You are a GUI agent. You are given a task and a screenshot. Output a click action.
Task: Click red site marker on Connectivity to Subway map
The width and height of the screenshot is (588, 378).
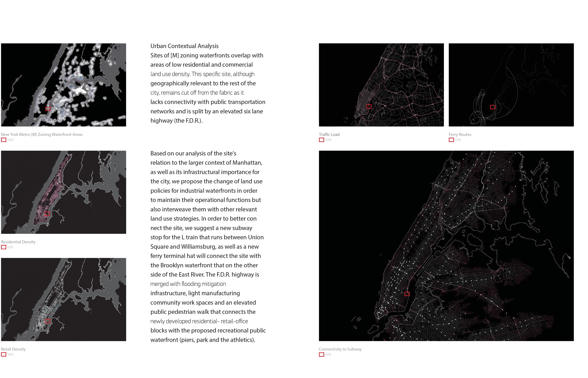click(407, 294)
